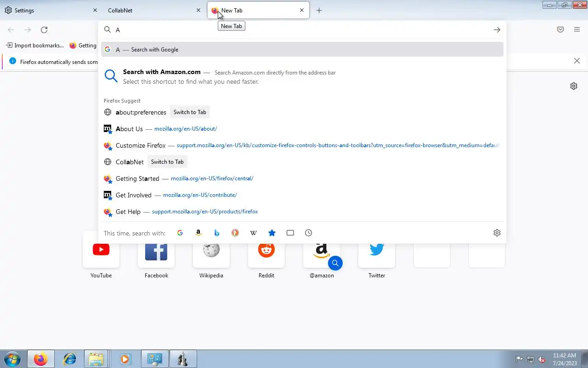Search history with clock icon
The width and height of the screenshot is (588, 368).
pyautogui.click(x=309, y=233)
